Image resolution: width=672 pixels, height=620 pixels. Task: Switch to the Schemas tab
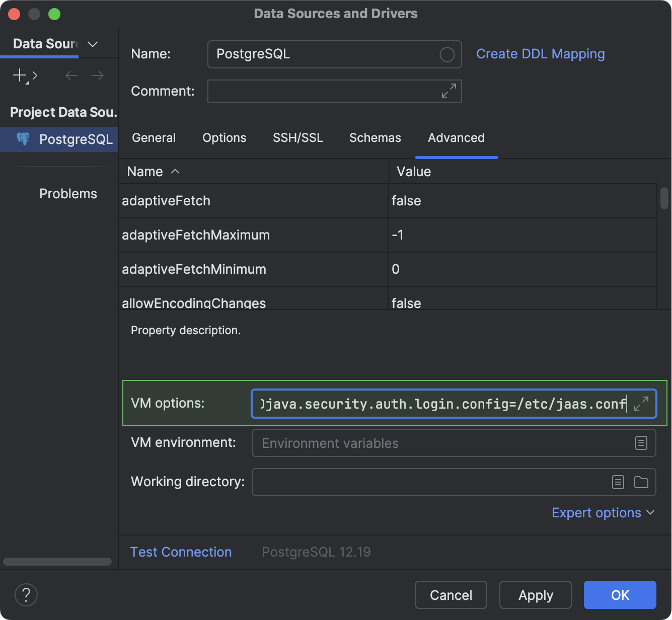point(375,137)
